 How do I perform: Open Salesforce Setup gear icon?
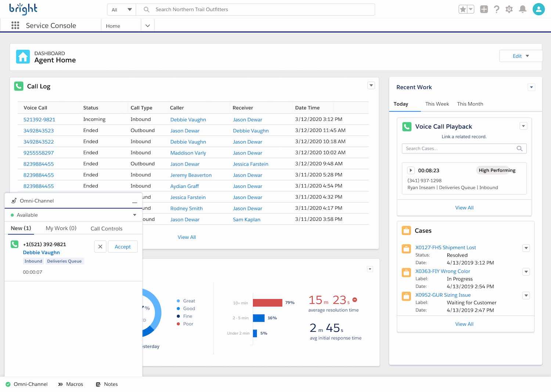pos(509,9)
